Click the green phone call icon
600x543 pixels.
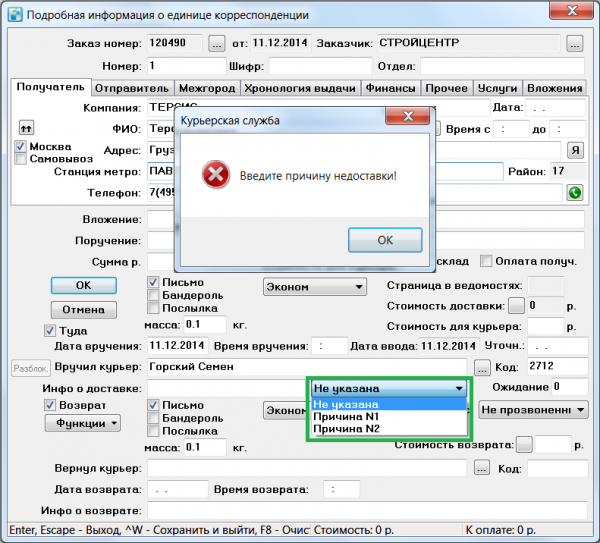[574, 193]
